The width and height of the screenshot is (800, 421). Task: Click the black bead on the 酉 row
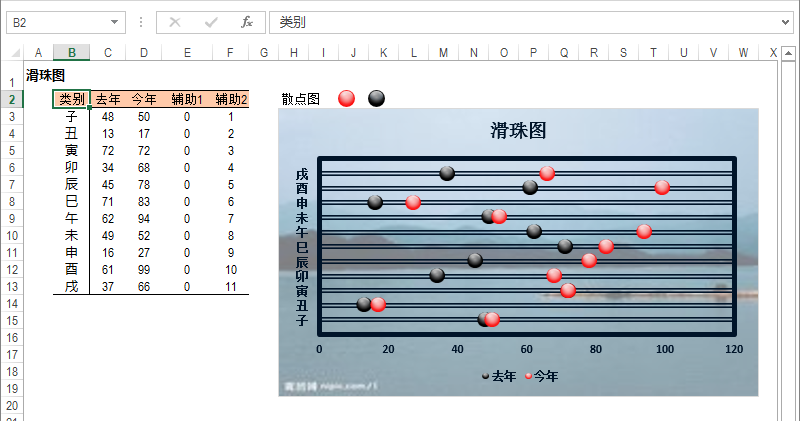click(530, 187)
